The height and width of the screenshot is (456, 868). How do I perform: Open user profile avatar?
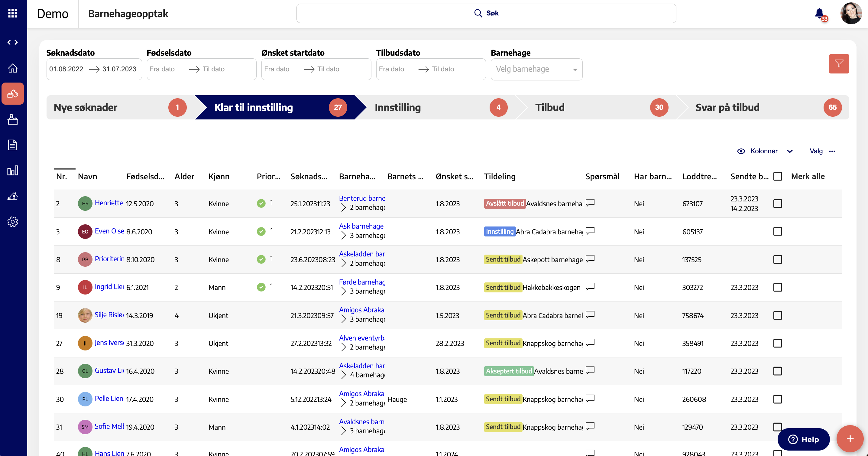(851, 14)
